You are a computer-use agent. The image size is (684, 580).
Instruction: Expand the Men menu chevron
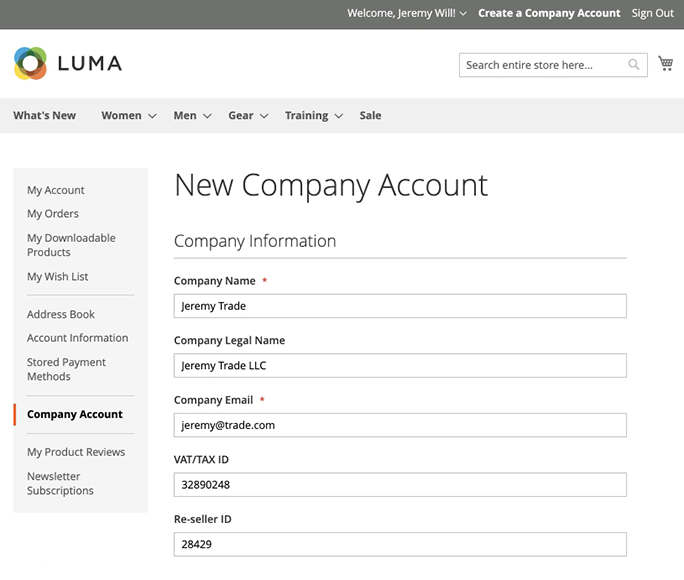point(207,116)
